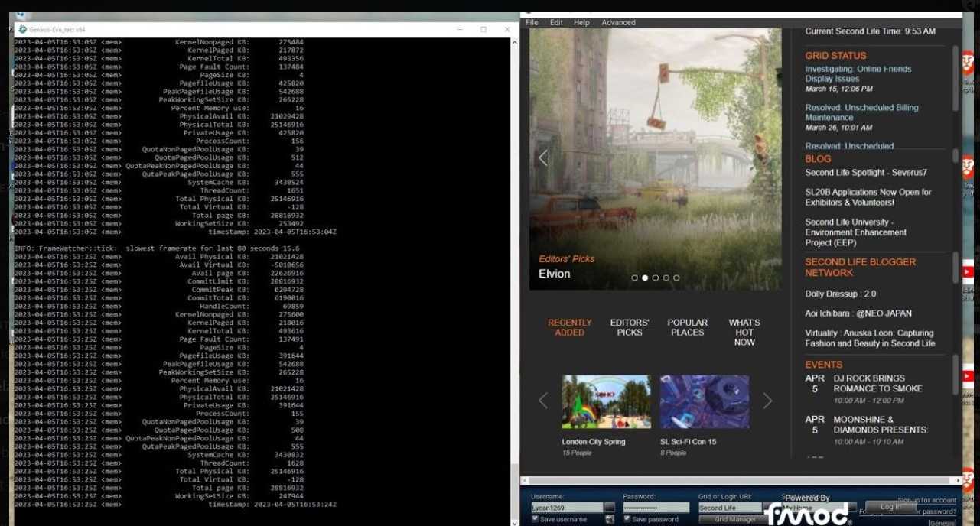Enable the Save username checkbox

pos(536,518)
